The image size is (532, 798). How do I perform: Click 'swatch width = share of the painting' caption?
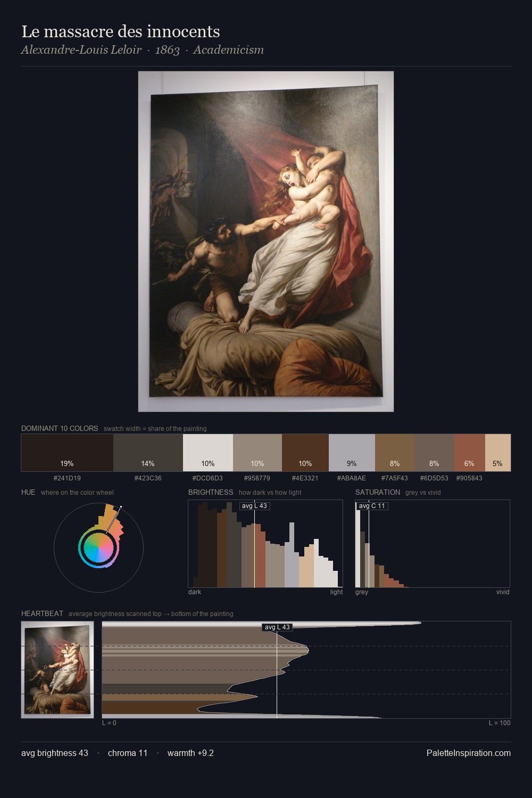(155, 429)
